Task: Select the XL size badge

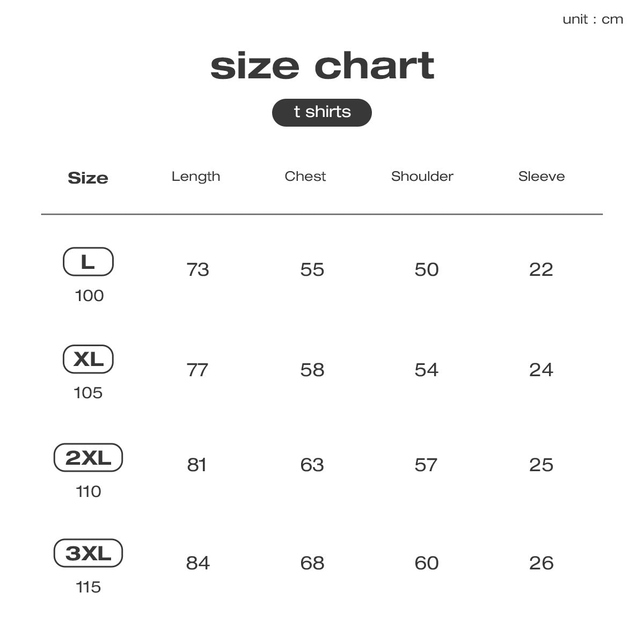Action: pos(88,359)
